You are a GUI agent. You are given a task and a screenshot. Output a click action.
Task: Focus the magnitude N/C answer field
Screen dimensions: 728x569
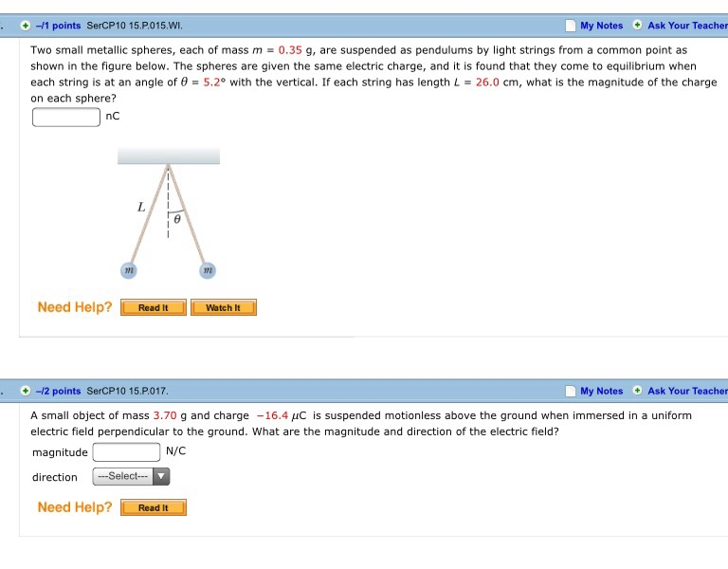(126, 452)
